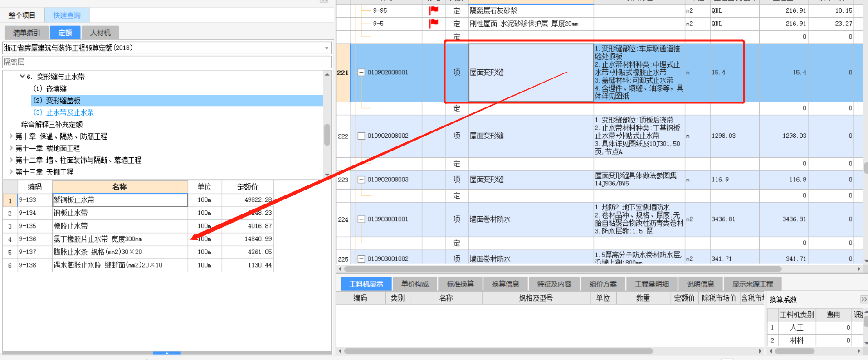Click the bottom panel expand handle

pos(167,352)
